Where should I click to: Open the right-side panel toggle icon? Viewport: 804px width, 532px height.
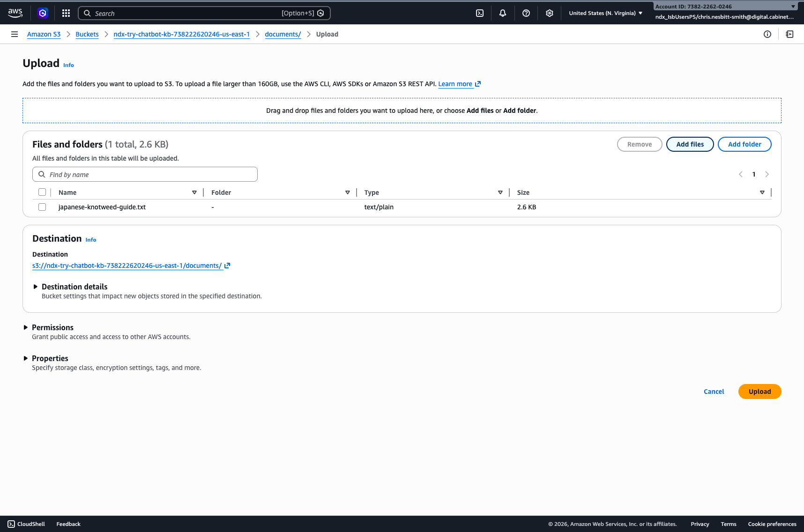coord(789,34)
